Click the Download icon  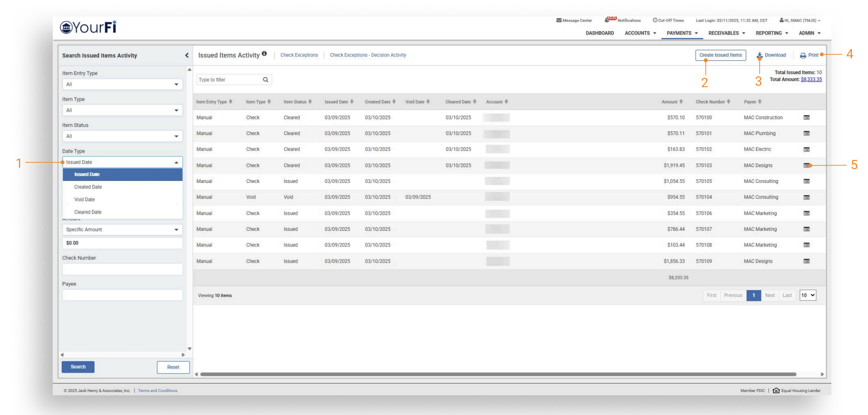point(759,56)
